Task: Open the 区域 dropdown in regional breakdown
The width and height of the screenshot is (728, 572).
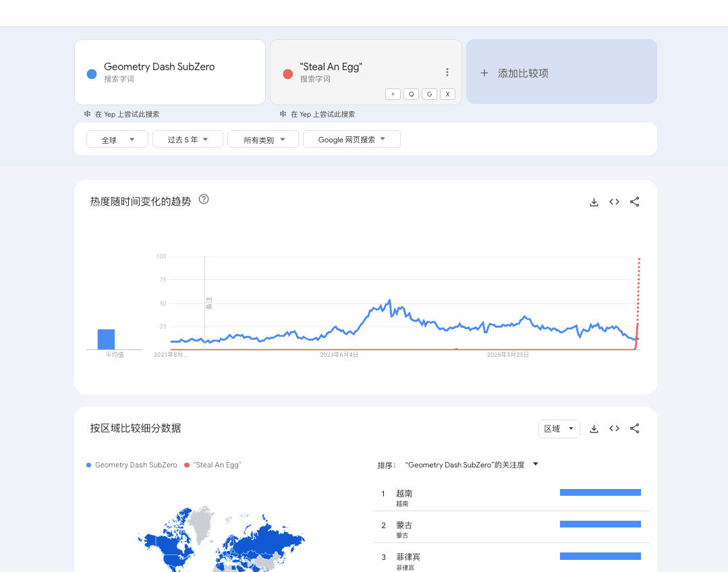Action: (x=559, y=428)
